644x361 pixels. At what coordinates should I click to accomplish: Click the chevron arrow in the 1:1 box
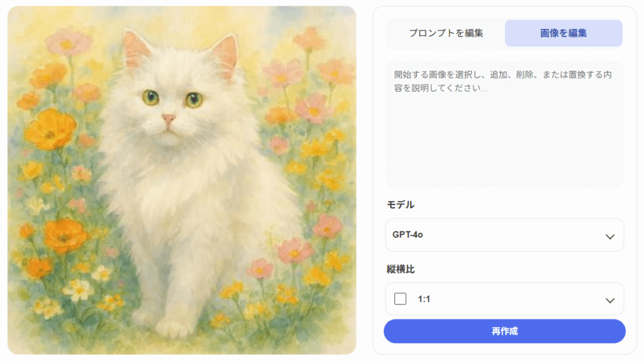609,300
